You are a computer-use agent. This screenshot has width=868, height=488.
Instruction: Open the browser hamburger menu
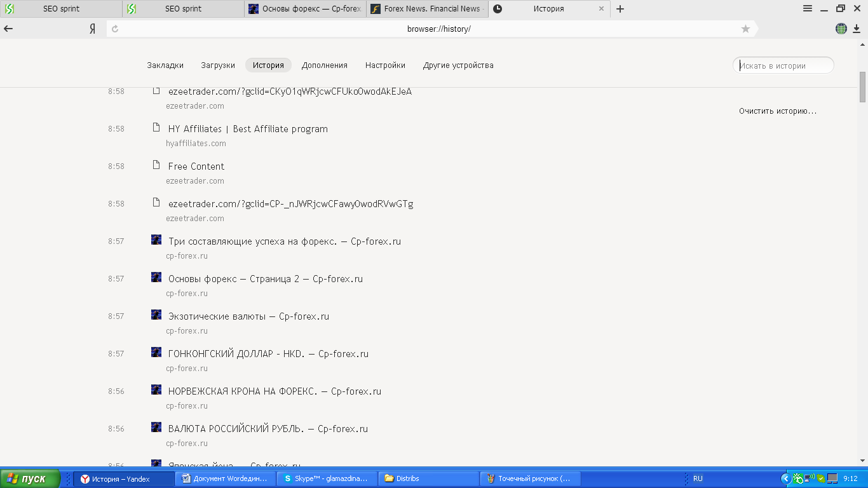[808, 8]
